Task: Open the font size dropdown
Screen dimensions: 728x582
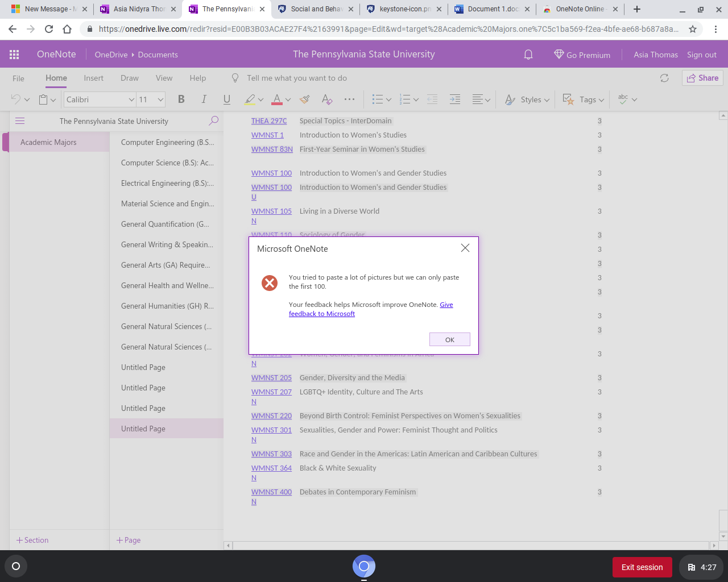Action: pyautogui.click(x=150, y=99)
